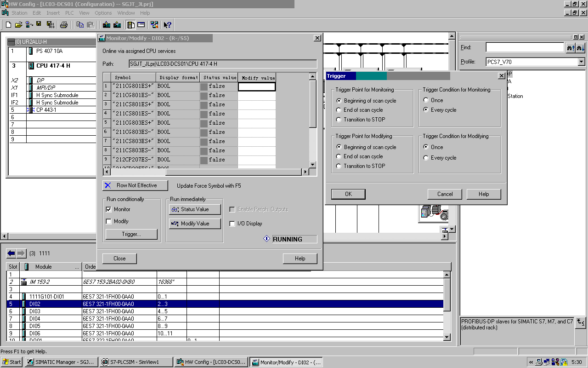Image resolution: width=588 pixels, height=368 pixels.
Task: Open the PLC menu
Action: click(x=69, y=13)
